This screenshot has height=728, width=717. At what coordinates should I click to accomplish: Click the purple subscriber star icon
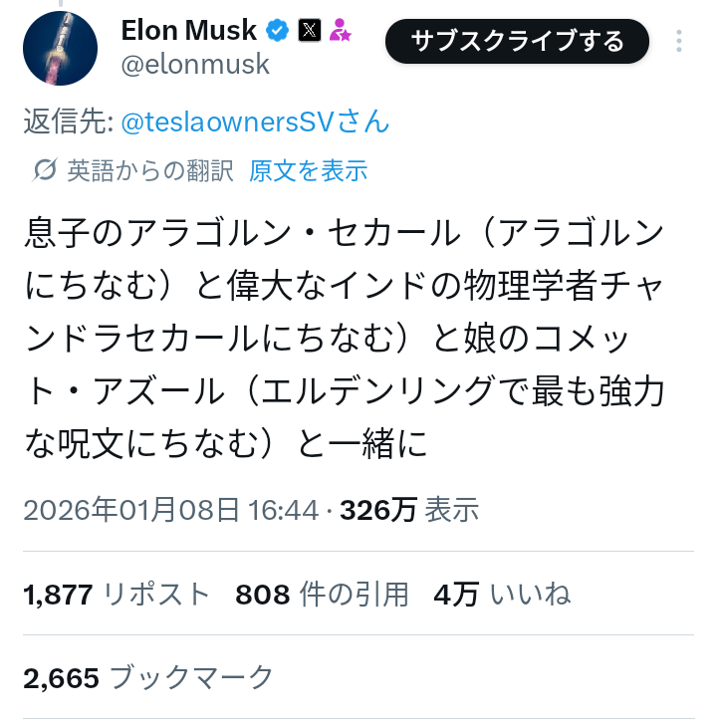[x=341, y=31]
